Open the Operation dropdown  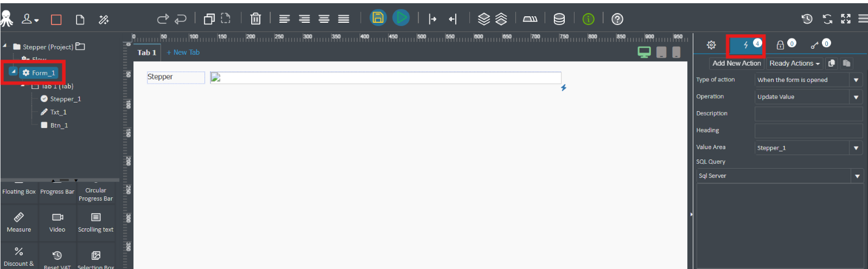point(808,97)
